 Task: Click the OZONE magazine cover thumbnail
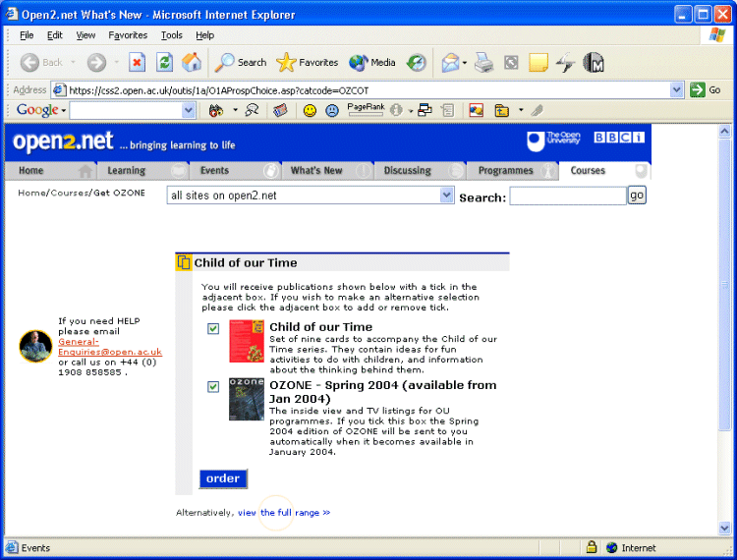coord(247,399)
